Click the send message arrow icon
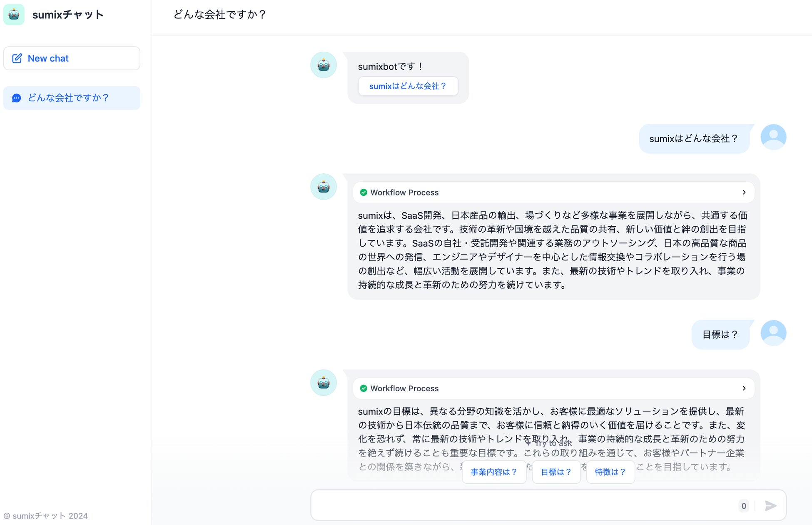The width and height of the screenshot is (812, 525). (x=770, y=506)
